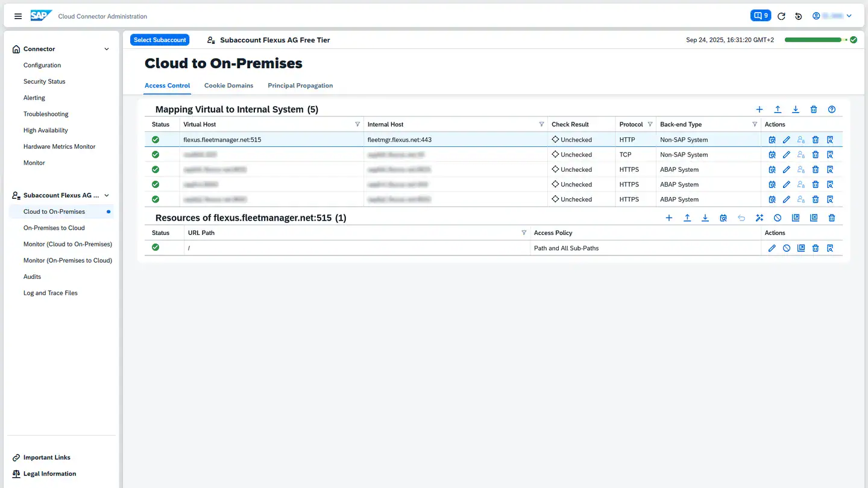Click help icon in system mapping toolbar
Image resolution: width=868 pixels, height=488 pixels.
tap(832, 110)
